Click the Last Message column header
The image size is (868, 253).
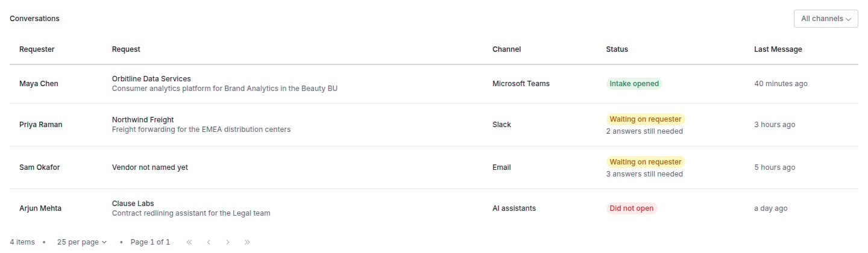click(778, 49)
